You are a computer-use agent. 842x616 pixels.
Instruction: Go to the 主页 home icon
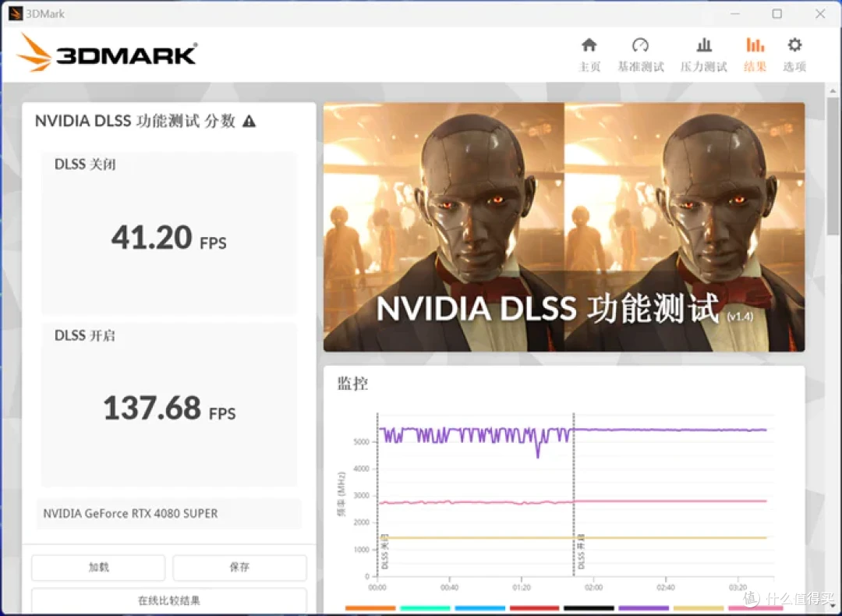pyautogui.click(x=589, y=45)
